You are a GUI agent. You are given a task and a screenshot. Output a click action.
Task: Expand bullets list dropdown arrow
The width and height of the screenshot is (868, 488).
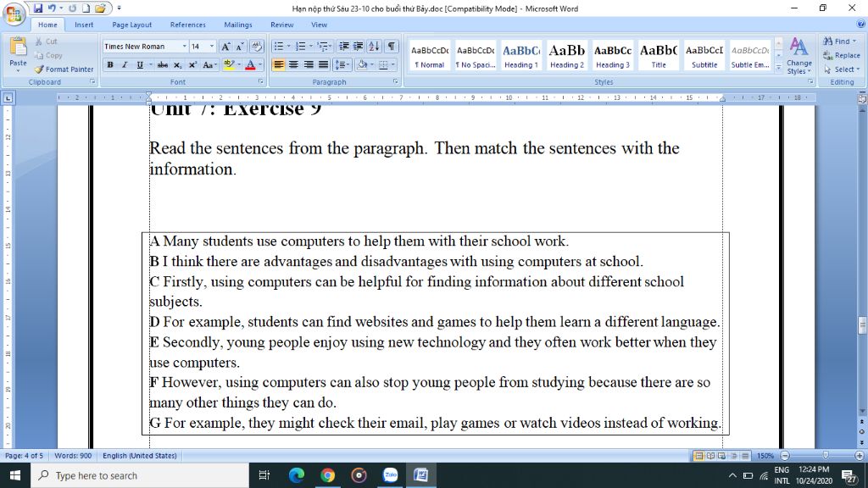tap(288, 47)
